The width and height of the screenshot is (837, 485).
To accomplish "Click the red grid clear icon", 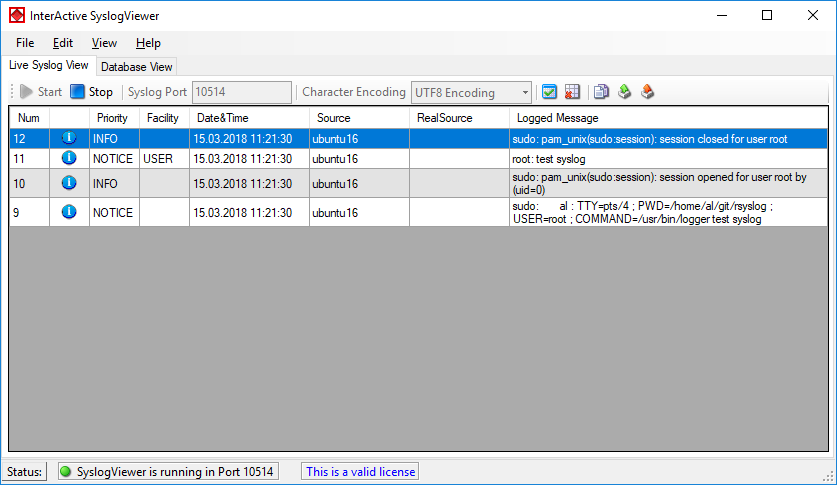I will (x=572, y=92).
